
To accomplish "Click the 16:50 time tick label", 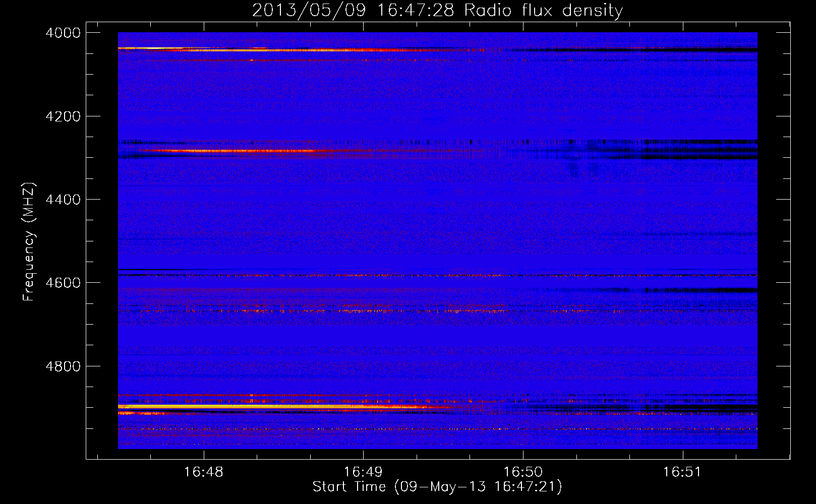I will 523,472.
